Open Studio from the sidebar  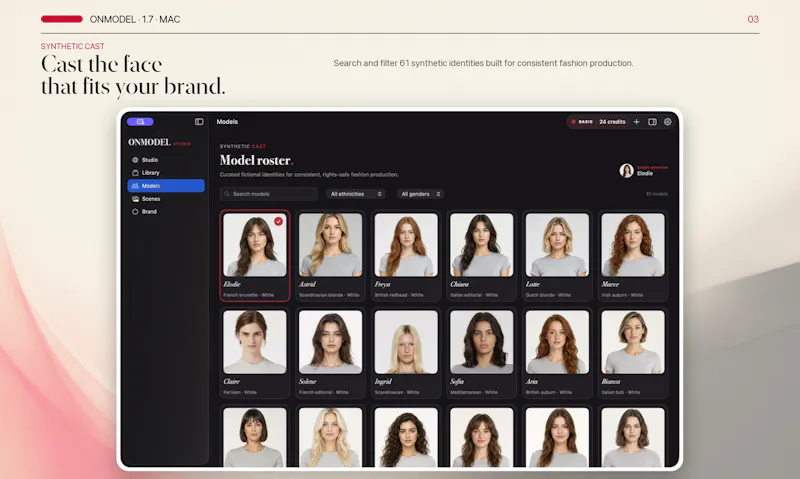pyautogui.click(x=166, y=160)
